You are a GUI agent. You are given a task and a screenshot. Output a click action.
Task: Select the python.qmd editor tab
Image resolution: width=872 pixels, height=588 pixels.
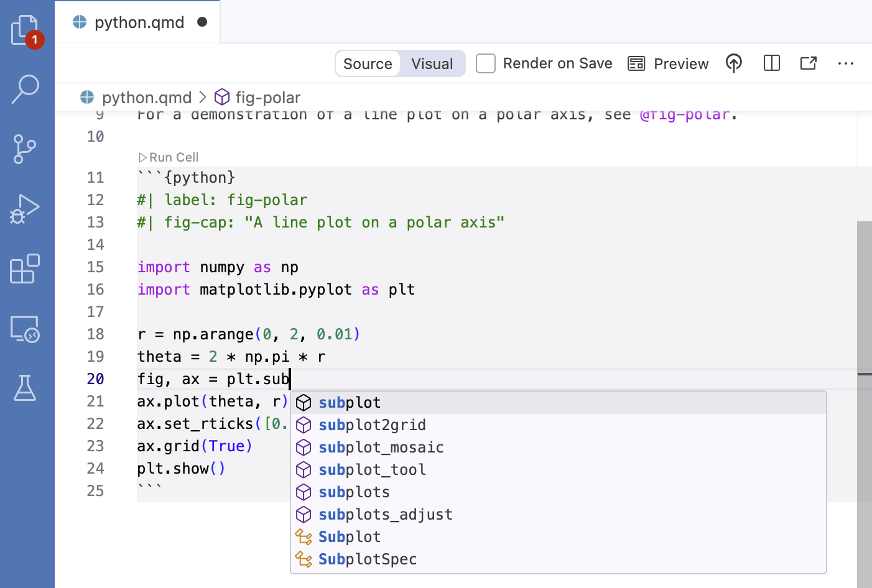[137, 22]
